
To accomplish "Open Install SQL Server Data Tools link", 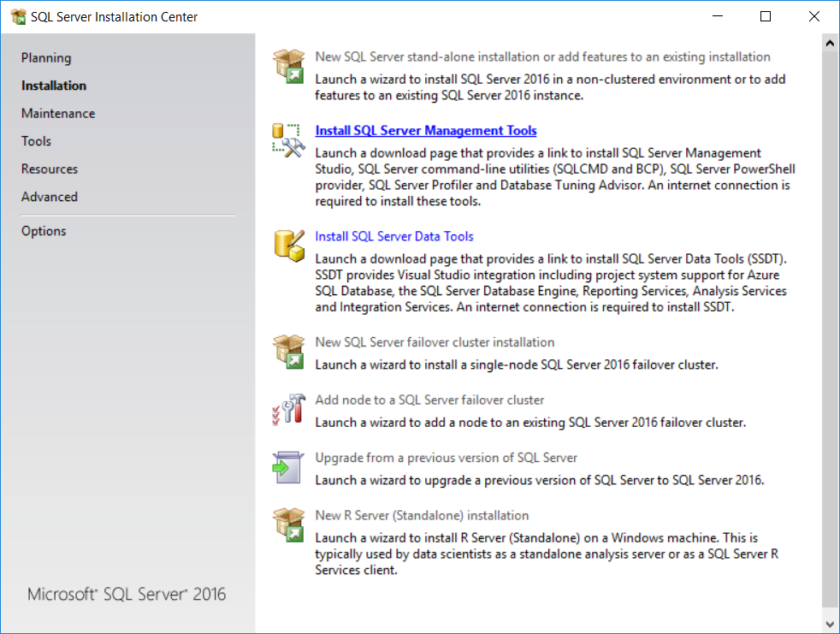I will coord(394,236).
